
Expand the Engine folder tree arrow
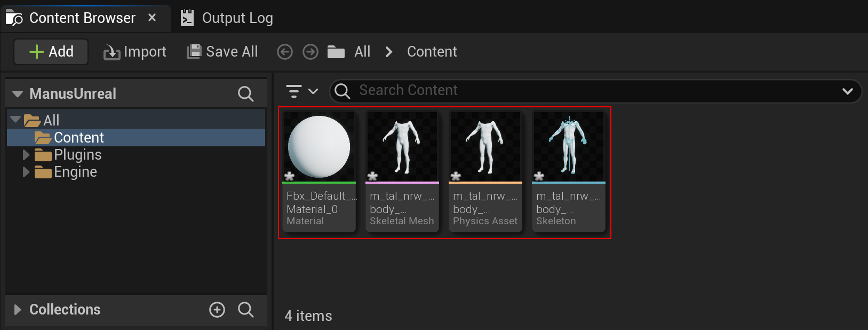pos(26,172)
